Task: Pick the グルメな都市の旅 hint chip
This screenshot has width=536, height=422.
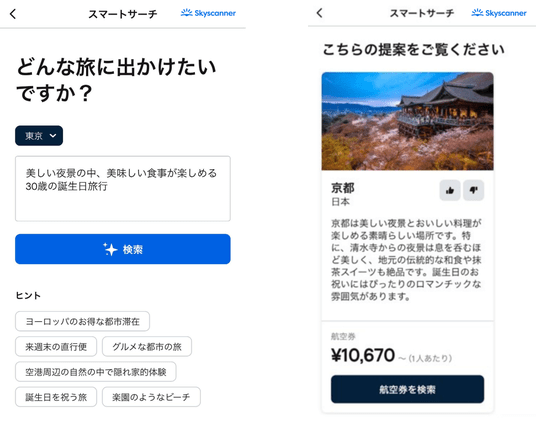Action: coord(147,346)
